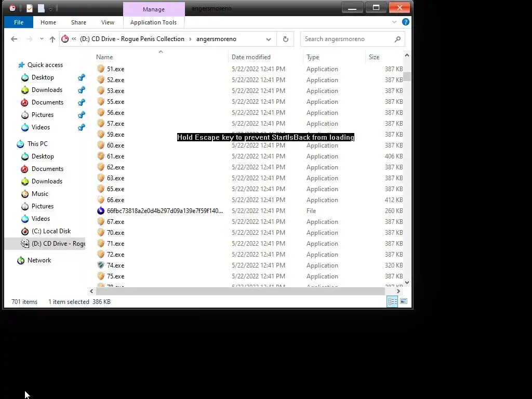532x399 pixels.
Task: Click the file name 72.exe
Action: (x=115, y=255)
